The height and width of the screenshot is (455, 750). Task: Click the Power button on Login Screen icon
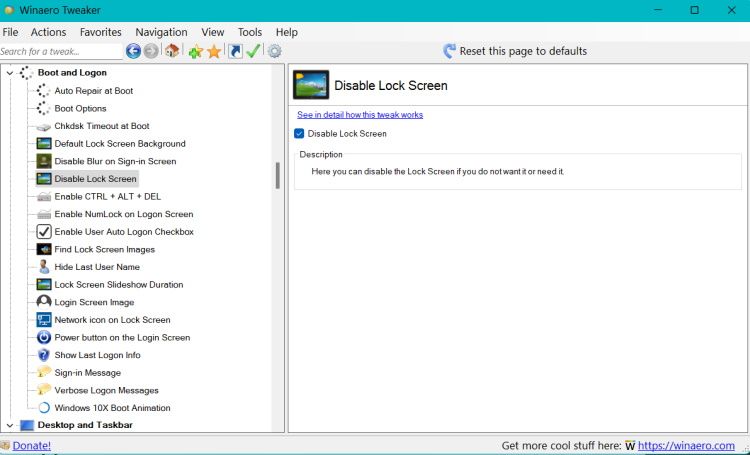point(44,337)
